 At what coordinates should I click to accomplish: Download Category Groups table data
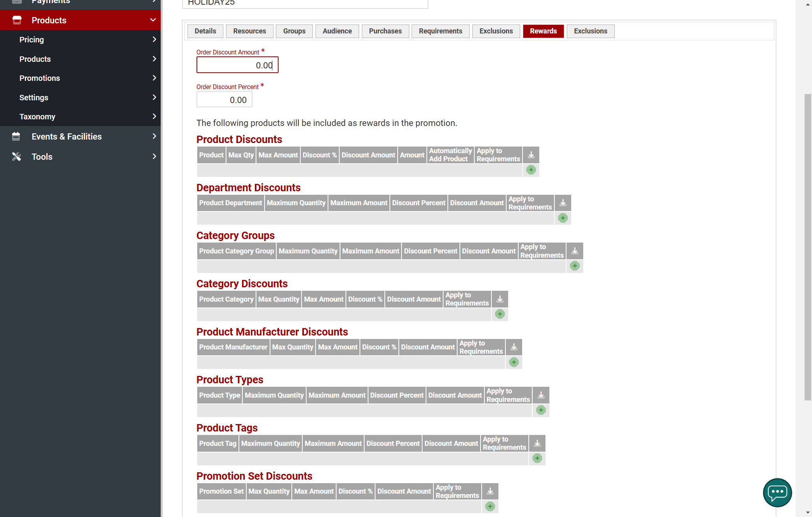(575, 251)
